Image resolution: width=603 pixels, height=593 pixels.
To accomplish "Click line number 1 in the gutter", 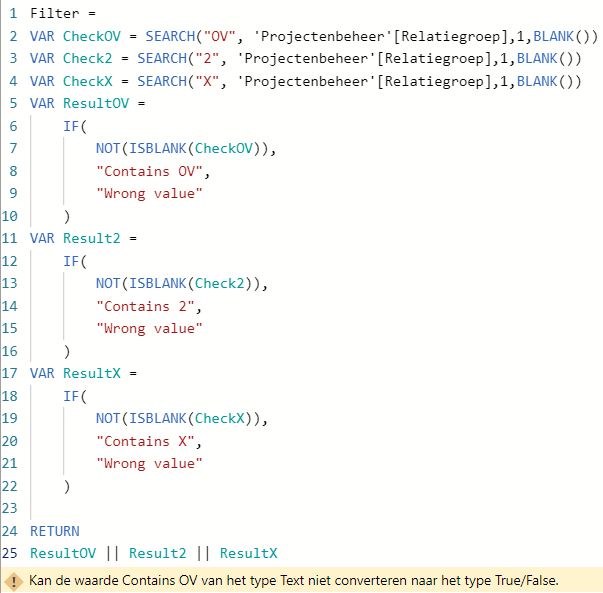I will [13, 13].
